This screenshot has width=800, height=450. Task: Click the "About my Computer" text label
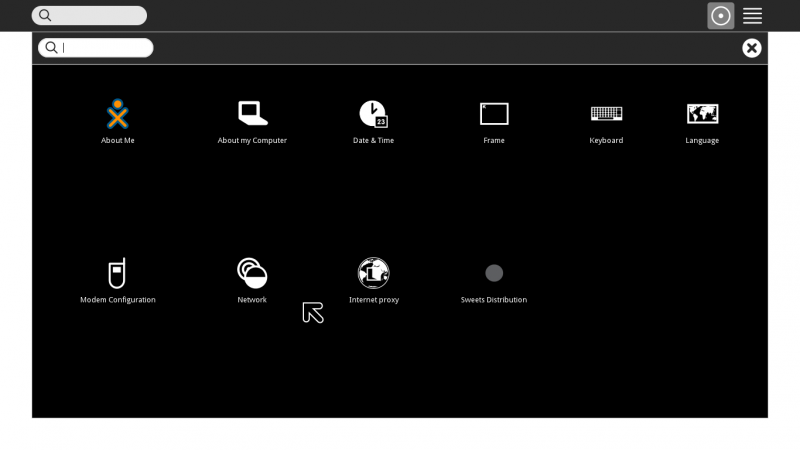252,141
